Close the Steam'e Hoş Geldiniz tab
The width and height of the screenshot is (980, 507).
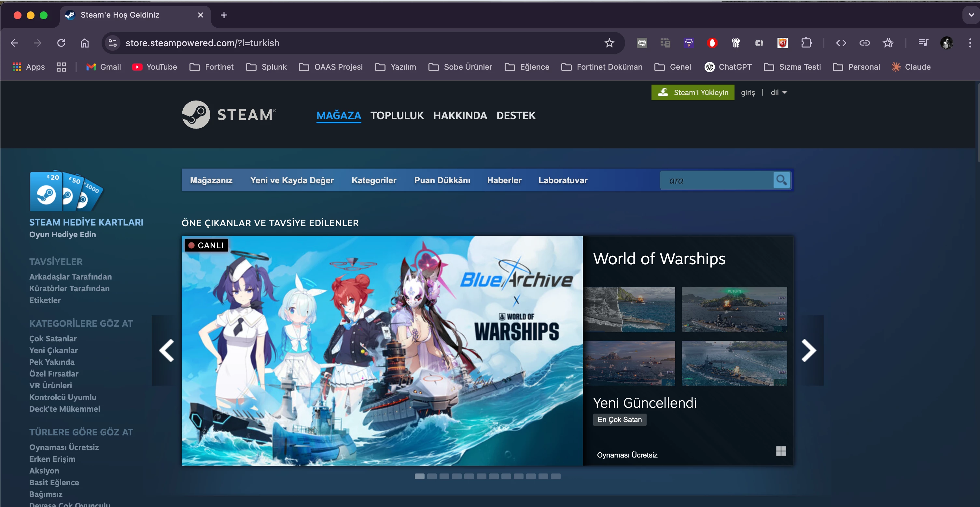(x=201, y=15)
